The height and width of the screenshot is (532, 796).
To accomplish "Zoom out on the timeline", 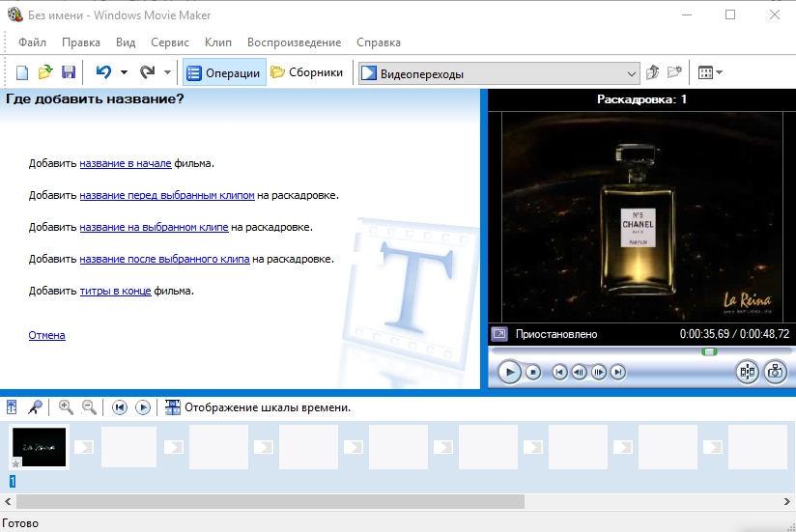I will point(89,407).
